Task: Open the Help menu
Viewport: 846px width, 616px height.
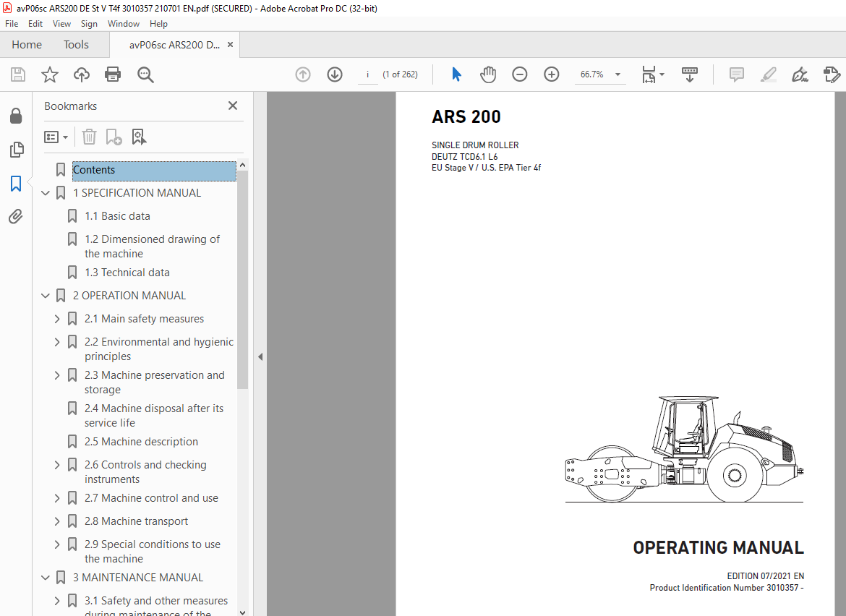Action: click(x=158, y=24)
